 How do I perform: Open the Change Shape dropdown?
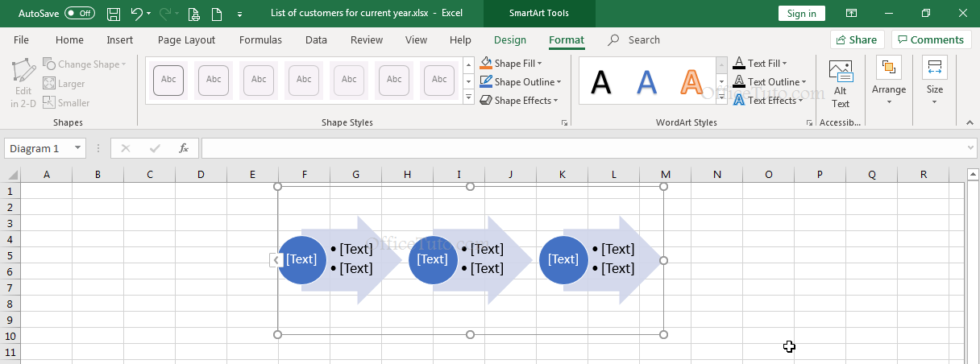pyautogui.click(x=85, y=64)
